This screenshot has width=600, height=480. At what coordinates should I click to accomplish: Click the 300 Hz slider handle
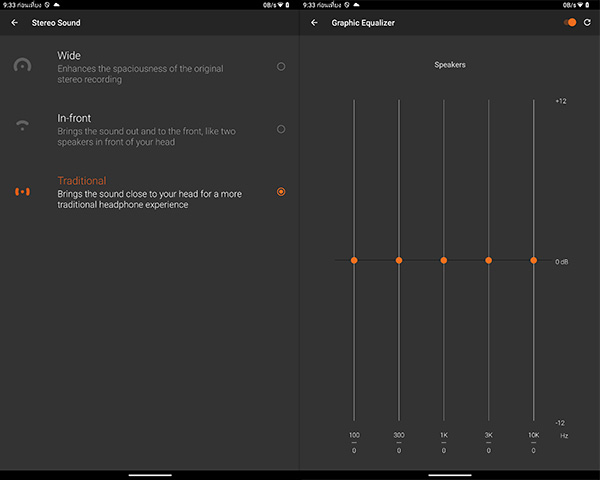coord(399,260)
